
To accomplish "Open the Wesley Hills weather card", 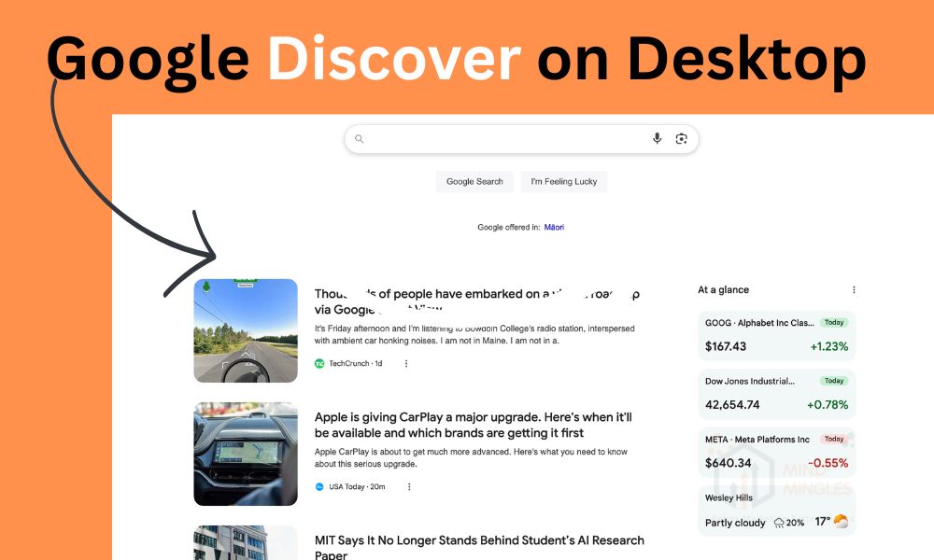I will pyautogui.click(x=777, y=511).
